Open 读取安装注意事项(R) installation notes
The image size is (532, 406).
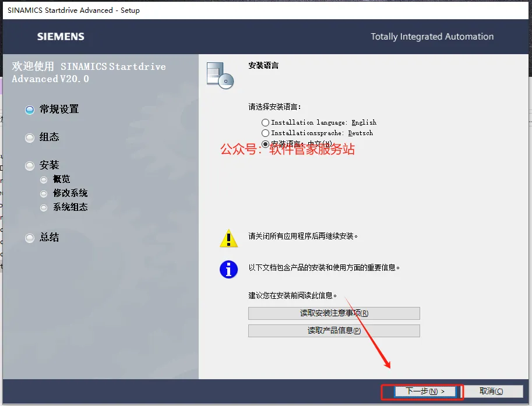pyautogui.click(x=334, y=313)
